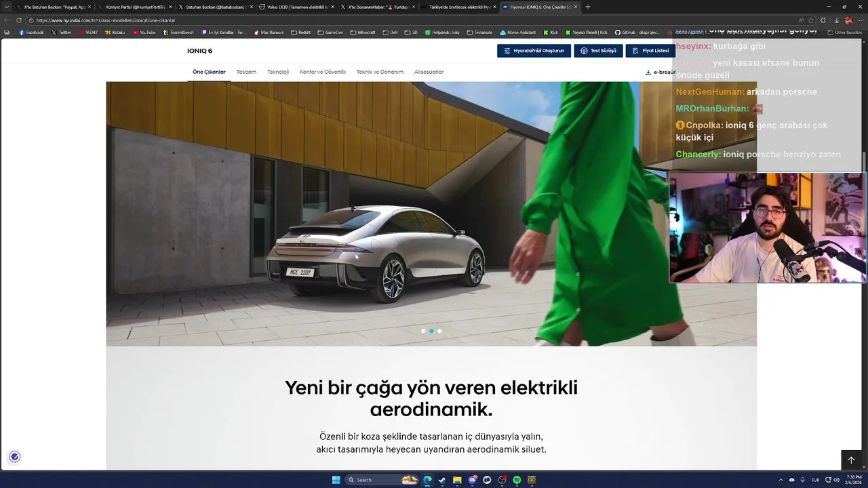Select the third carousel dot
The width and height of the screenshot is (868, 488).
point(439,331)
